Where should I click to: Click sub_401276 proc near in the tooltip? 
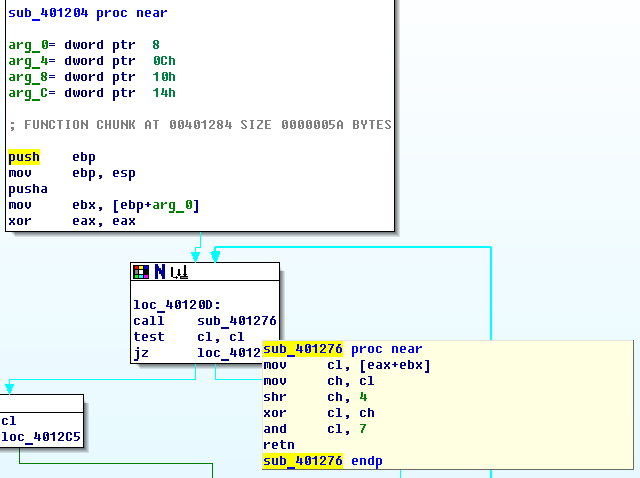[x=343, y=349]
